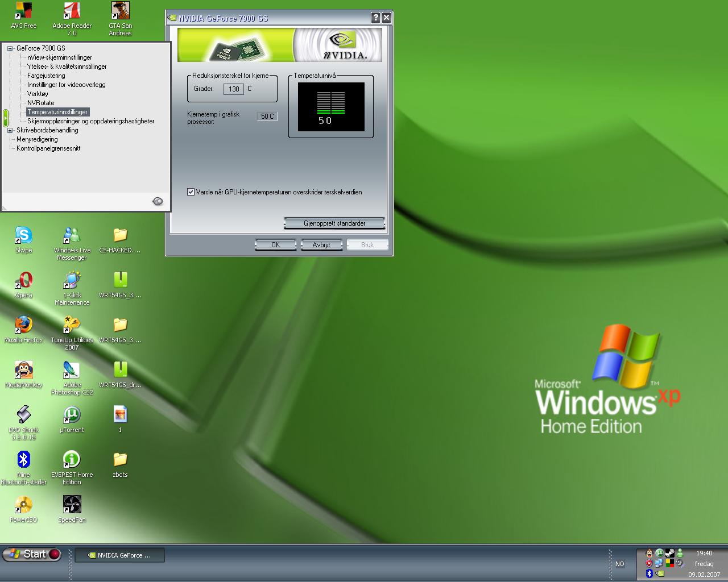
Task: Open the CS-HACKED folder
Action: pos(120,235)
